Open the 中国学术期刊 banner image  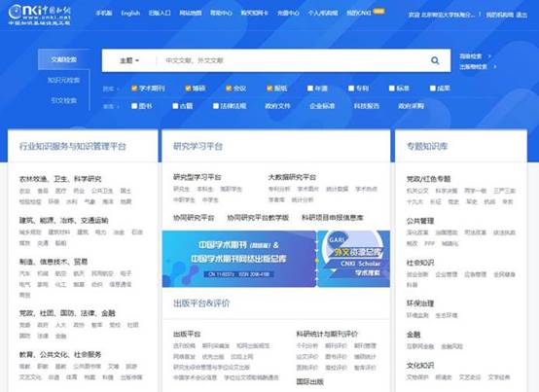pyautogui.click(x=239, y=259)
